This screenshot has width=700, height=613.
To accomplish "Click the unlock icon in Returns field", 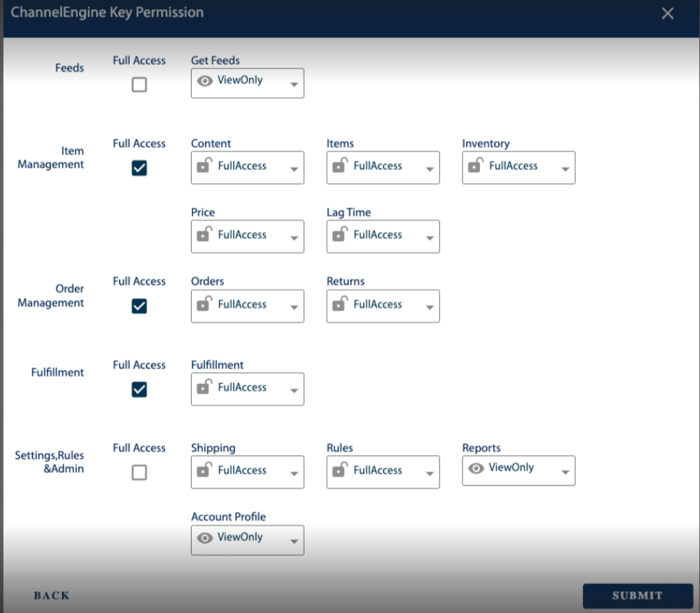I will point(340,304).
